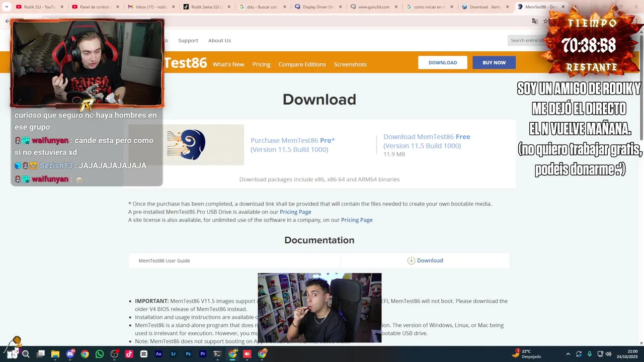Open WhatsApp from the taskbar
This screenshot has width=644, height=362.
click(x=100, y=354)
